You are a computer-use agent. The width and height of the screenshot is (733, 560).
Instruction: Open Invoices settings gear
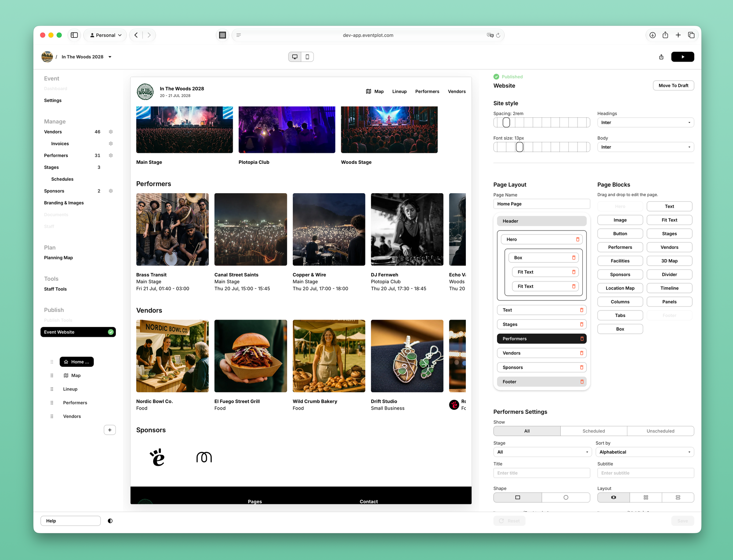pos(111,144)
